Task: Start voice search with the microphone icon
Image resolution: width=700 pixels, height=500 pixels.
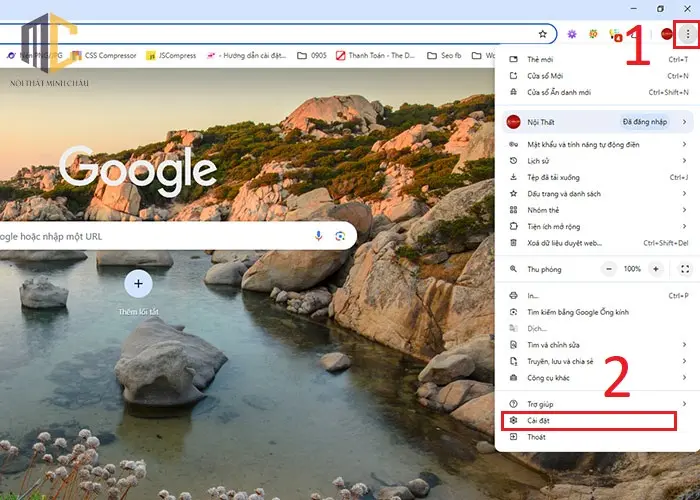Action: [318, 236]
